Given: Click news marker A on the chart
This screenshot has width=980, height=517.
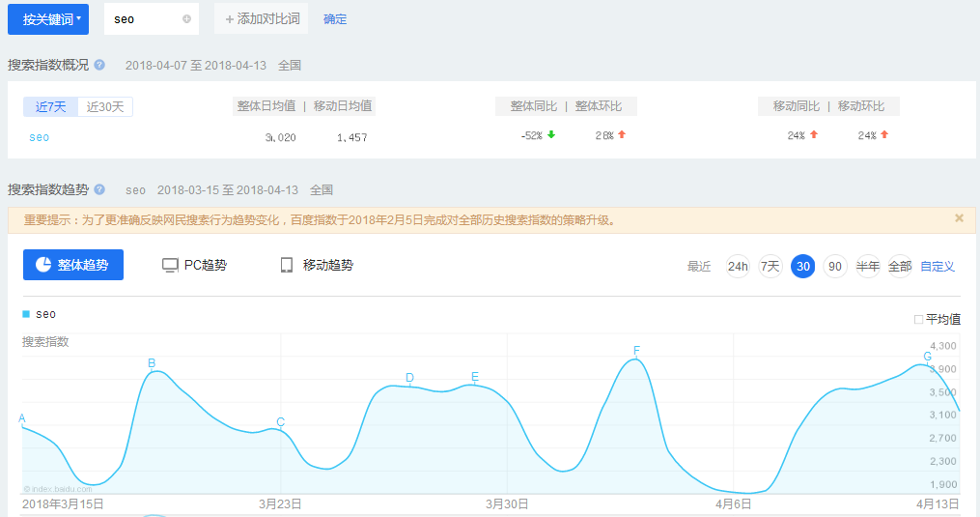Looking at the screenshot, I should (x=22, y=418).
